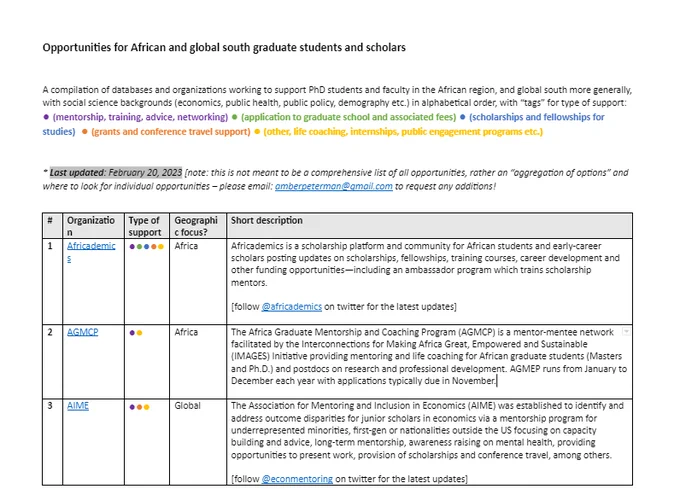Click the blue 'scholarships and fellowships for' tag text
680x489 pixels.
[x=536, y=117]
